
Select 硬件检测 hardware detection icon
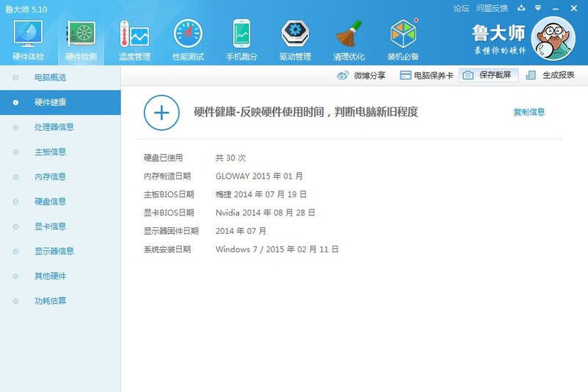click(x=81, y=33)
